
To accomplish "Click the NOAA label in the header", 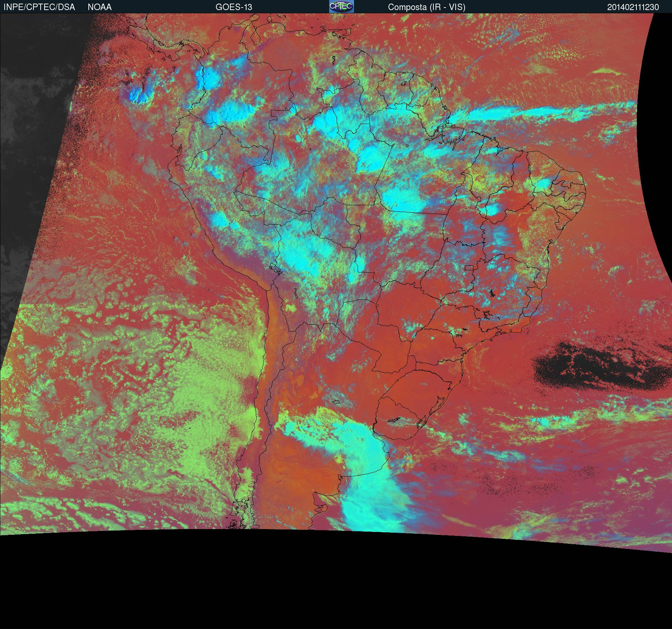I will [100, 7].
